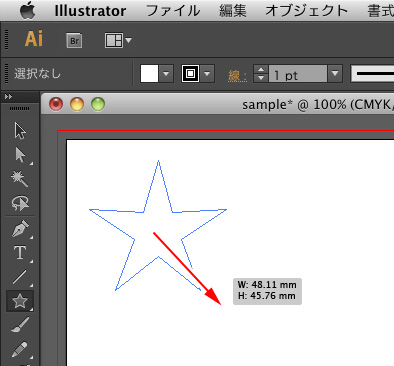Select the Lasso tool
The image size is (394, 366).
(20, 203)
